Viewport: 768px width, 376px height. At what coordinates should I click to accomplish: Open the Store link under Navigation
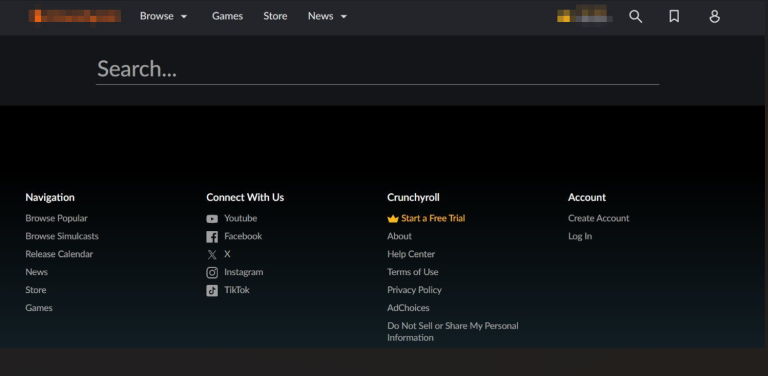click(36, 290)
